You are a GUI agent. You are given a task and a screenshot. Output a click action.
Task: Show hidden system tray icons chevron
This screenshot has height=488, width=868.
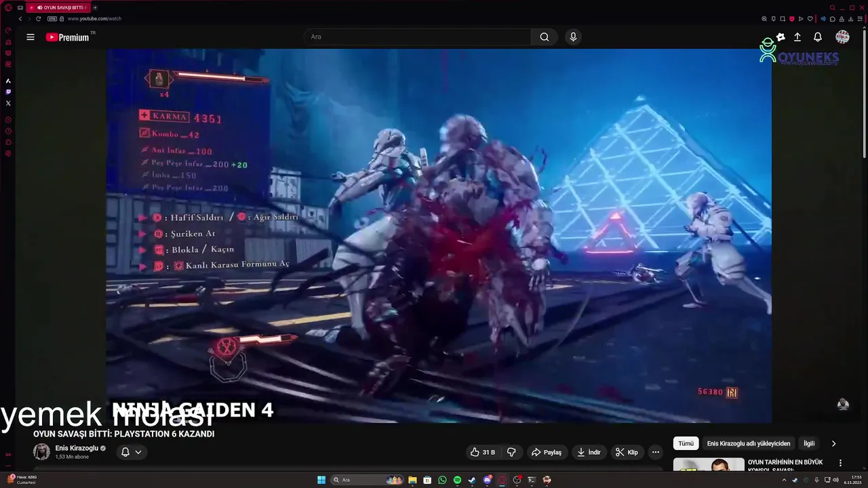(784, 480)
